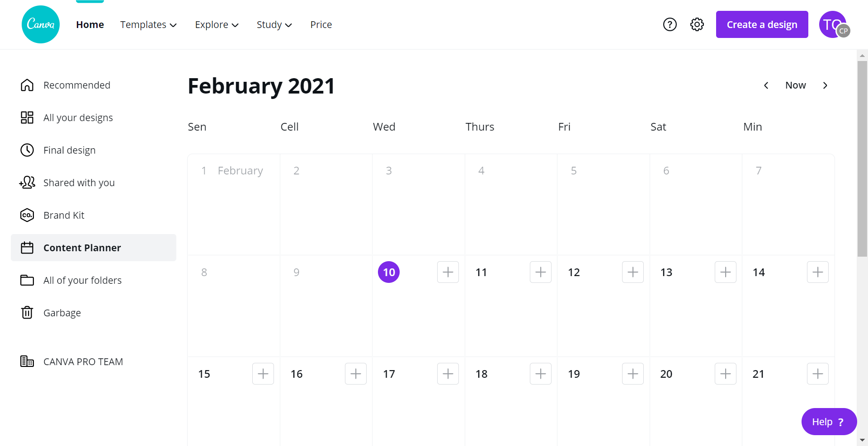The image size is (868, 446).
Task: Add a design on February 17
Action: [x=448, y=374]
